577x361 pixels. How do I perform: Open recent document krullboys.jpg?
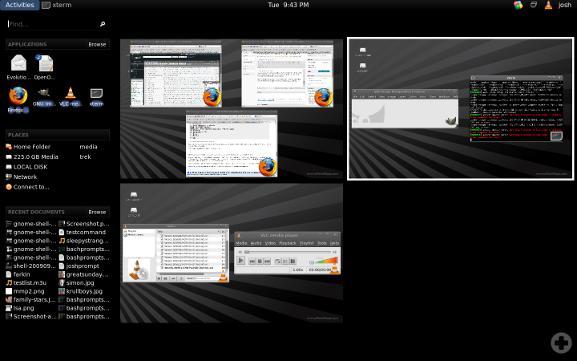(81, 291)
